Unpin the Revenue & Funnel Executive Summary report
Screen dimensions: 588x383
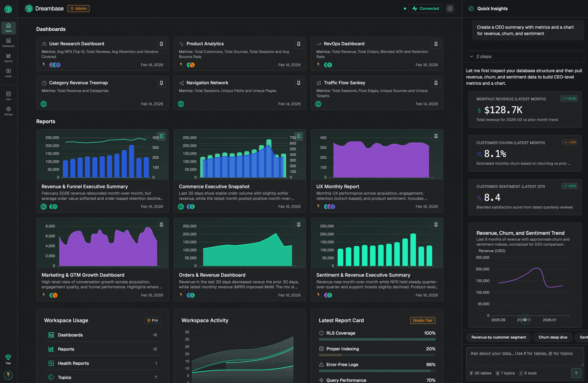[x=161, y=136]
